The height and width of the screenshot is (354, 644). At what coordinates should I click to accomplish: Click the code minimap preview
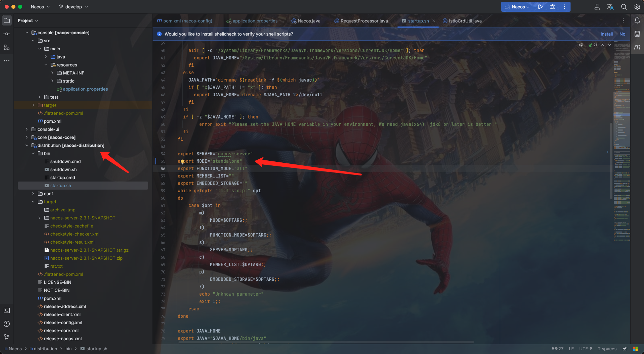click(622, 141)
